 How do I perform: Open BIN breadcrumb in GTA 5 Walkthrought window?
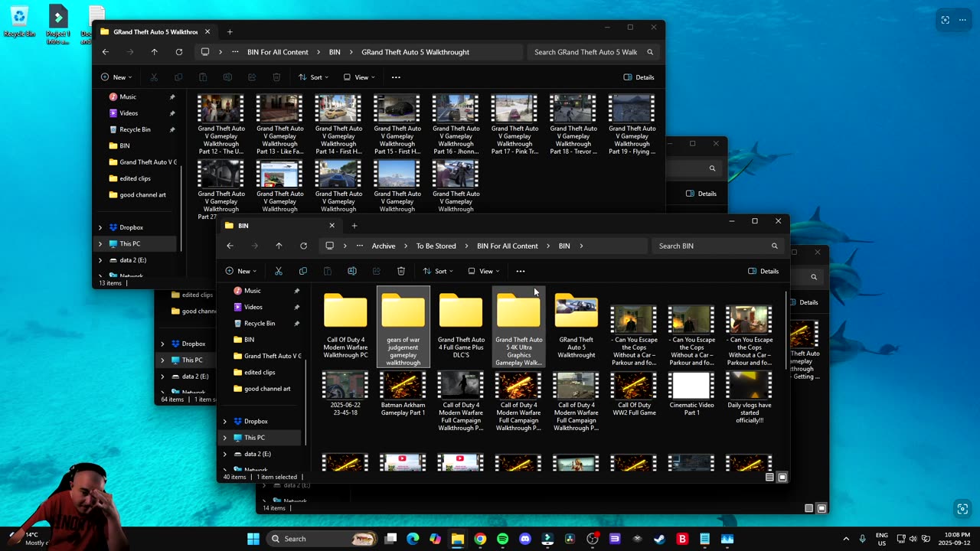click(x=335, y=52)
